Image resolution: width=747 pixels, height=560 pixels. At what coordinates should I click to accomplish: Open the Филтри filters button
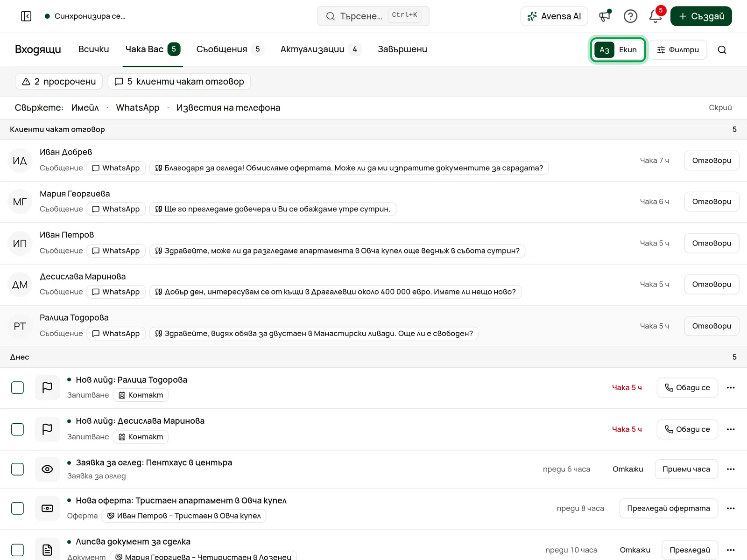click(678, 50)
